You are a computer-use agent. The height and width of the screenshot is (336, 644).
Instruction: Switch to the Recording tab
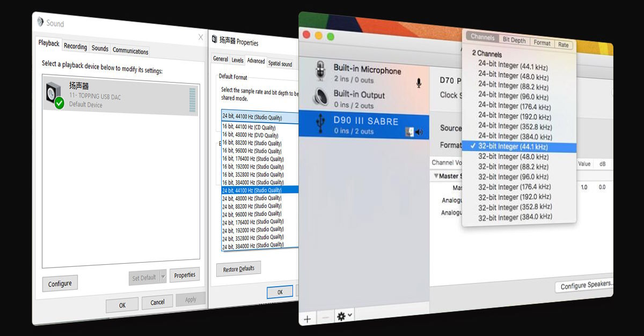point(75,47)
